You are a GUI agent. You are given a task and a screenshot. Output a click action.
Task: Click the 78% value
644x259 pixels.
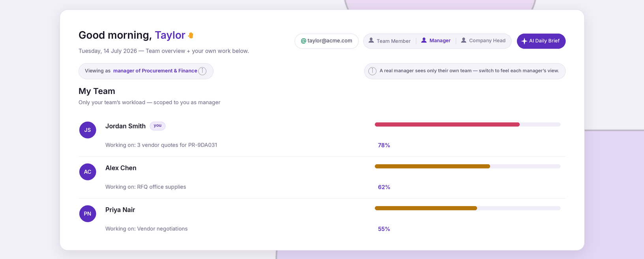(x=384, y=145)
